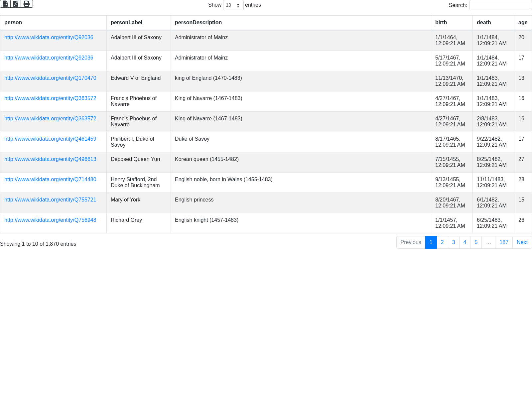The width and height of the screenshot is (532, 399).
Task: Click the Next pagination button
Action: [522, 242]
